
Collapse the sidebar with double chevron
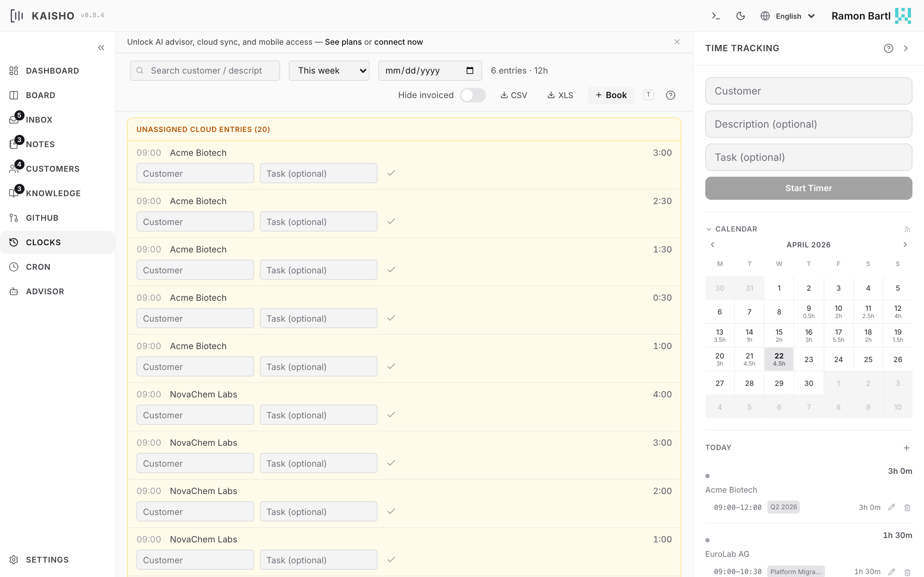point(101,48)
